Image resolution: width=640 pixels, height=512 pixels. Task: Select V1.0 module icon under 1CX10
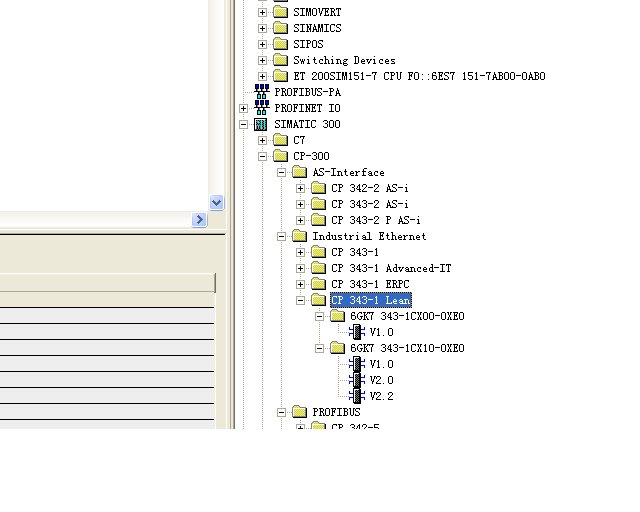click(x=357, y=364)
